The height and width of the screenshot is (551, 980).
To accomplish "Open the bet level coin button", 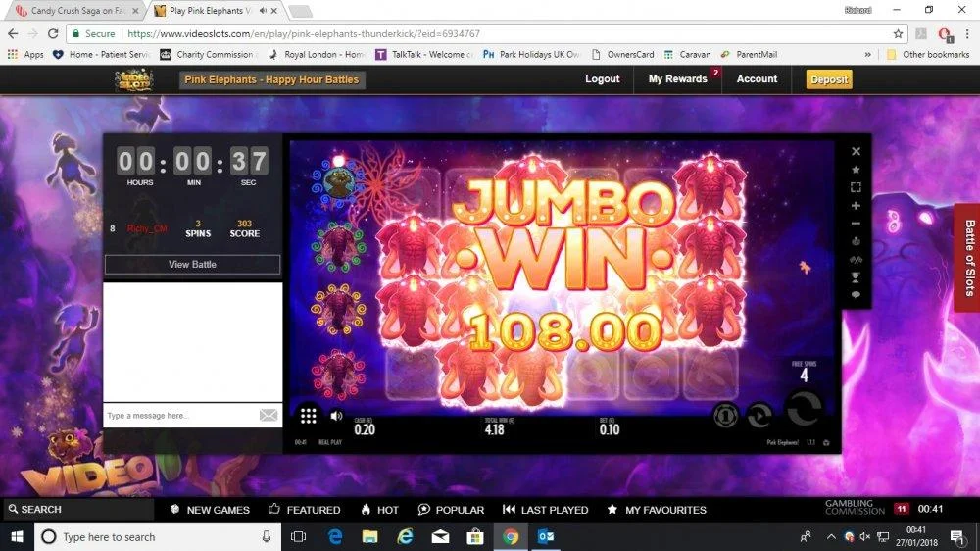I will click(725, 416).
